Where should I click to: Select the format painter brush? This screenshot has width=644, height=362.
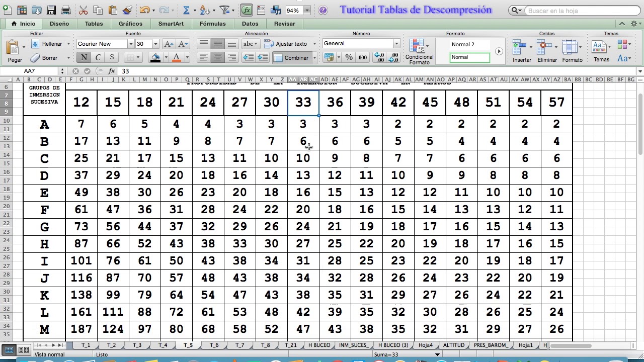[127, 10]
